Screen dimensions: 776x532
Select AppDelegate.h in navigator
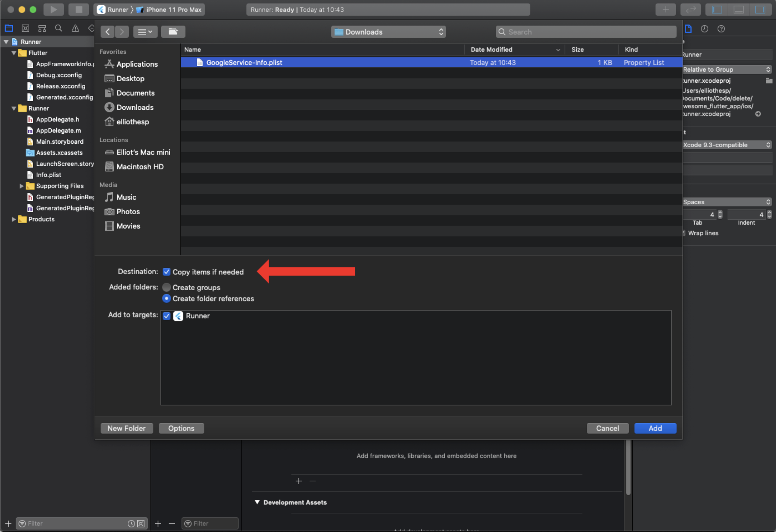click(53, 119)
